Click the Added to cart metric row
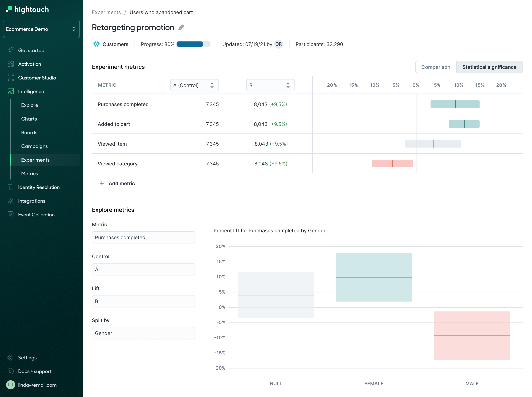This screenshot has height=397, width=532. [307, 124]
